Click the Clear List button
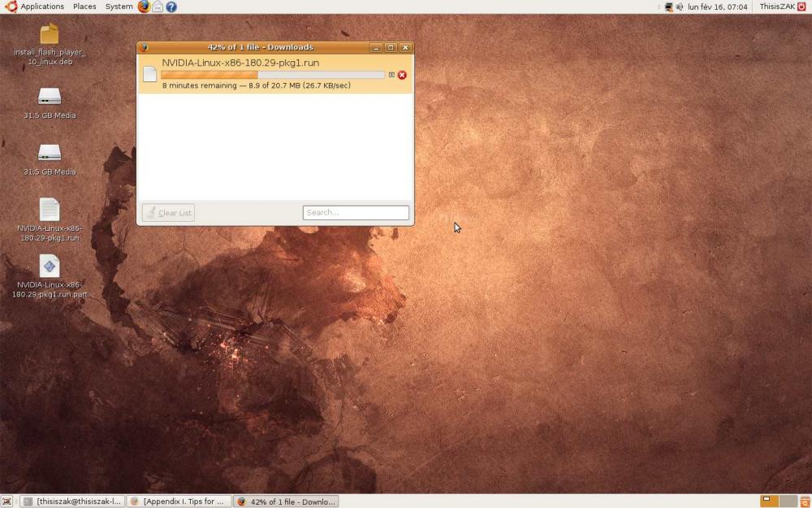 pos(168,213)
